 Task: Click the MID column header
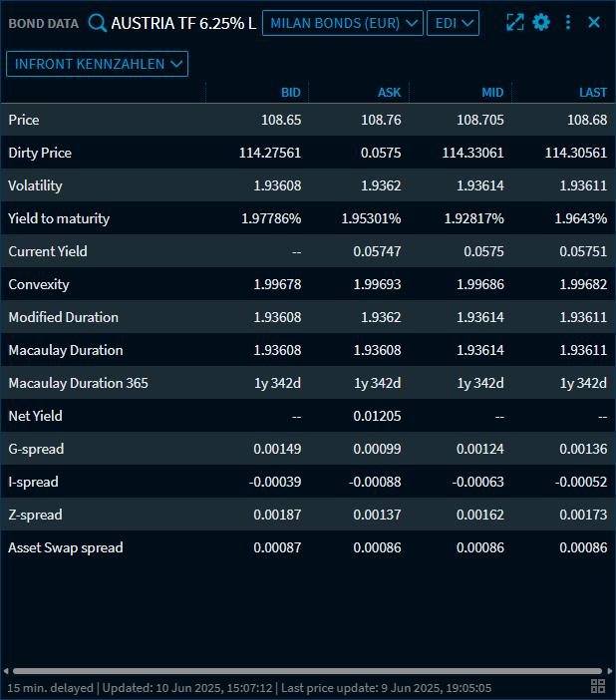click(x=492, y=93)
